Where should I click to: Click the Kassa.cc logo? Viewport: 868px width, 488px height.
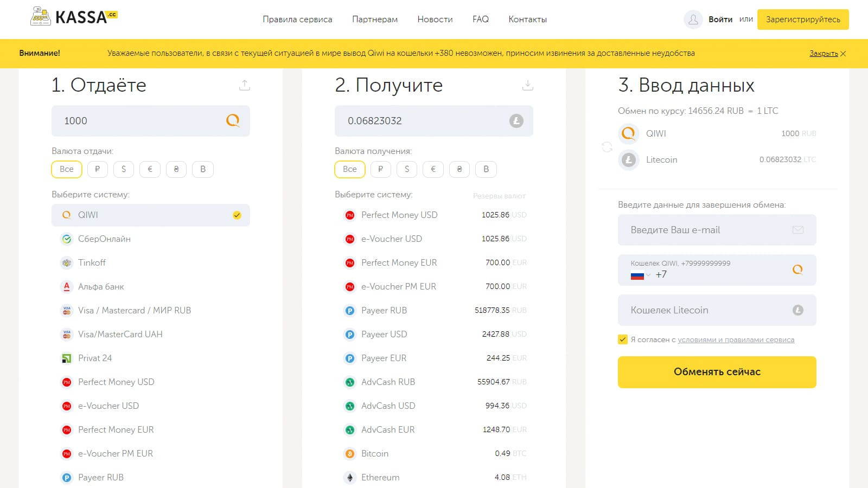73,17
